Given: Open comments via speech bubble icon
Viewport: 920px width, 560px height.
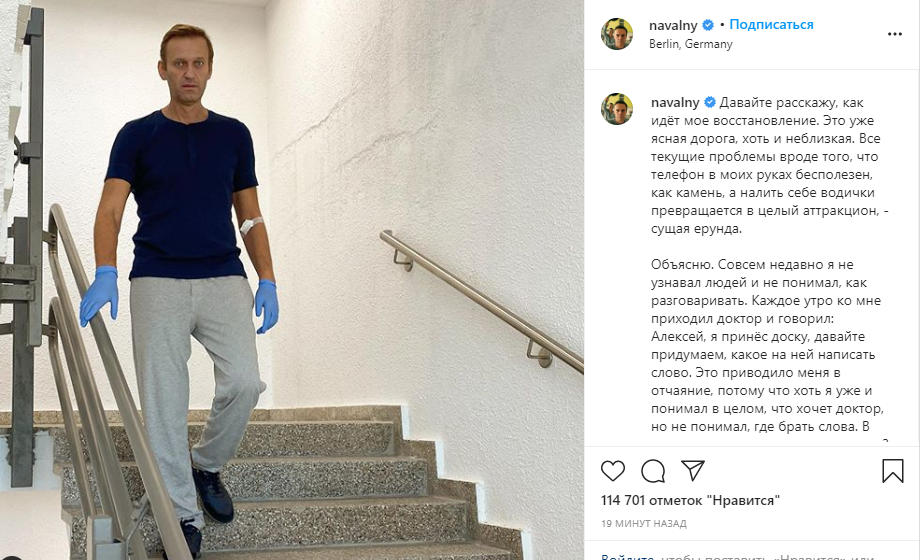Looking at the screenshot, I should coord(653,471).
